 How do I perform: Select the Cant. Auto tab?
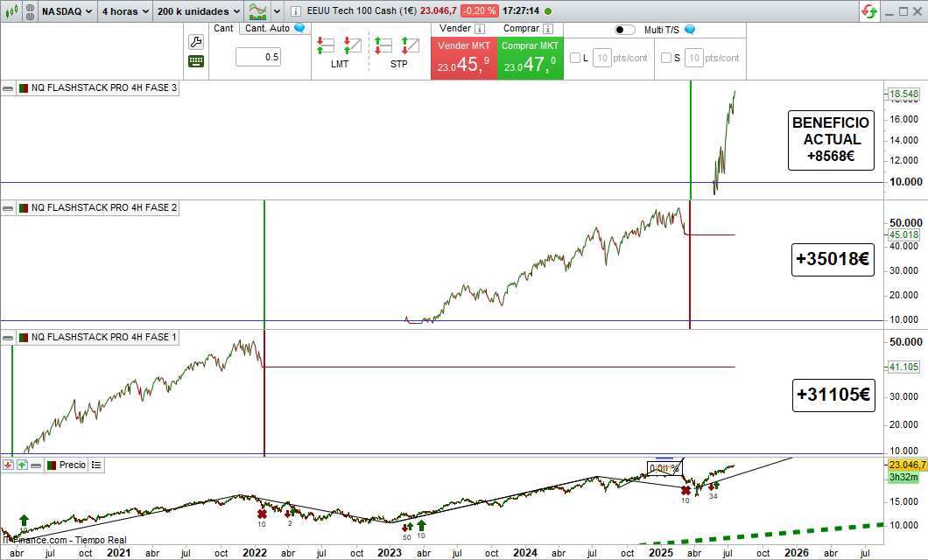pyautogui.click(x=268, y=28)
